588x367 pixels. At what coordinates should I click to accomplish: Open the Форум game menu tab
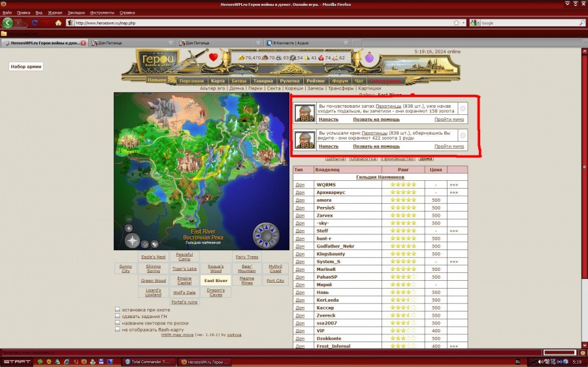pyautogui.click(x=340, y=80)
